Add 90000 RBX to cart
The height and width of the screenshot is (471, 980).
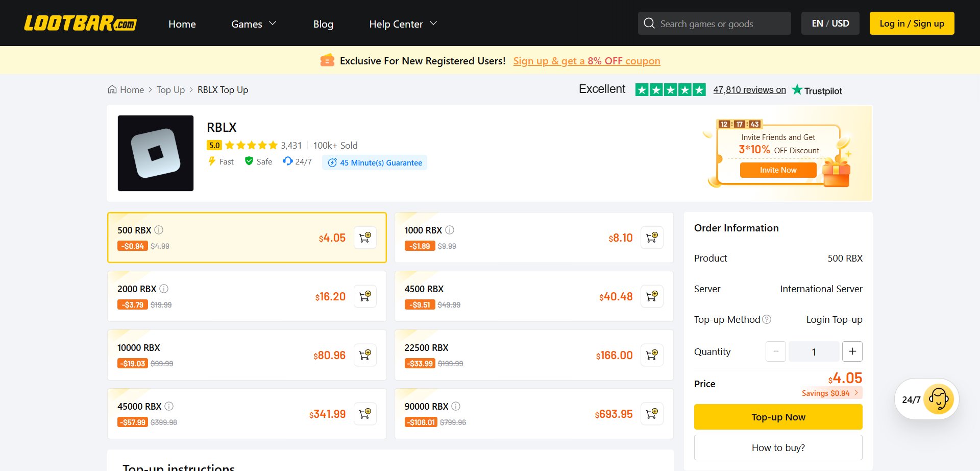(652, 414)
